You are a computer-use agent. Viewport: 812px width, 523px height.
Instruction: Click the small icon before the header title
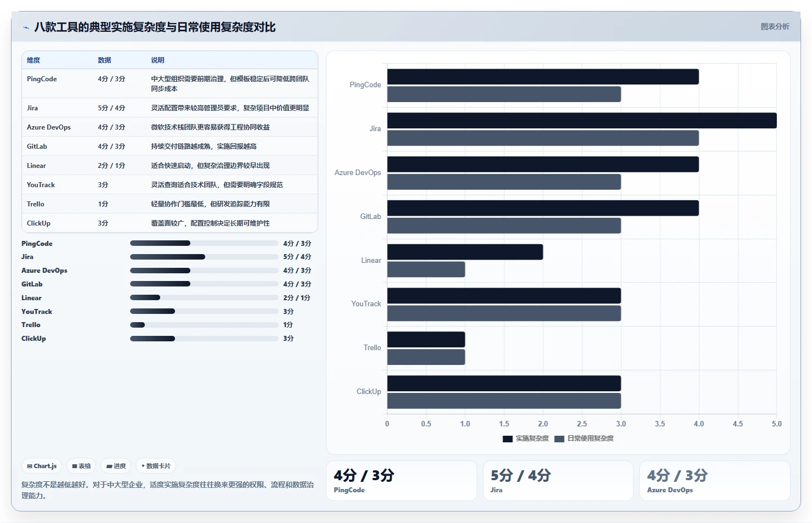[26, 27]
